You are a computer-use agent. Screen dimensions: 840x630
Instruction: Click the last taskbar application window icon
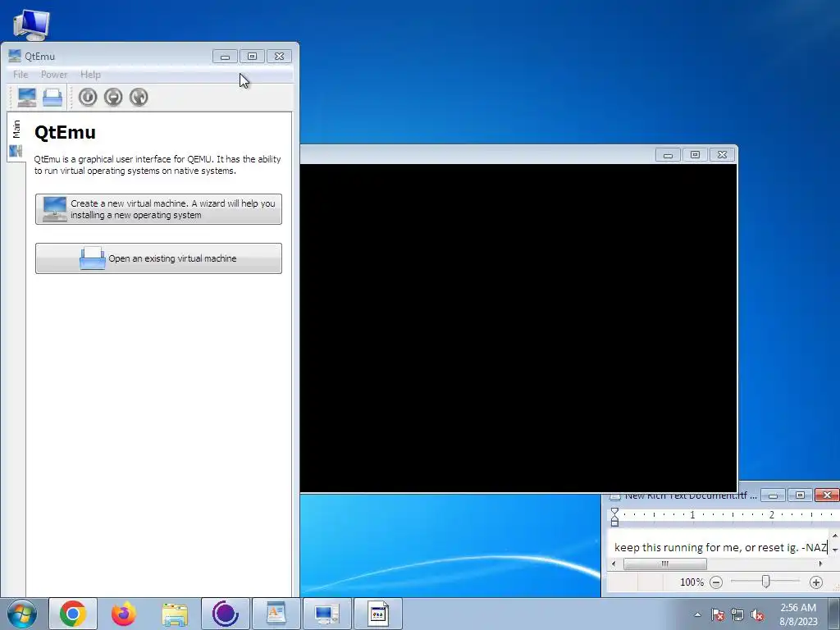[378, 614]
